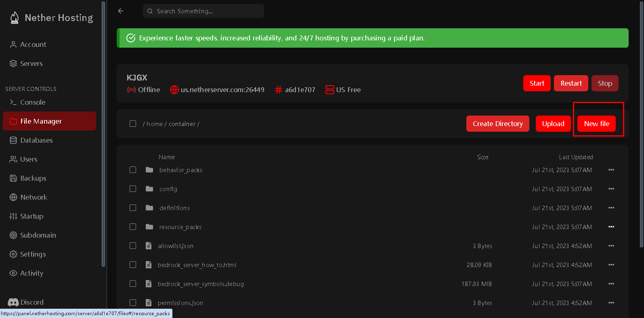Toggle the select-all checkbox beside /home/container

[x=133, y=124]
